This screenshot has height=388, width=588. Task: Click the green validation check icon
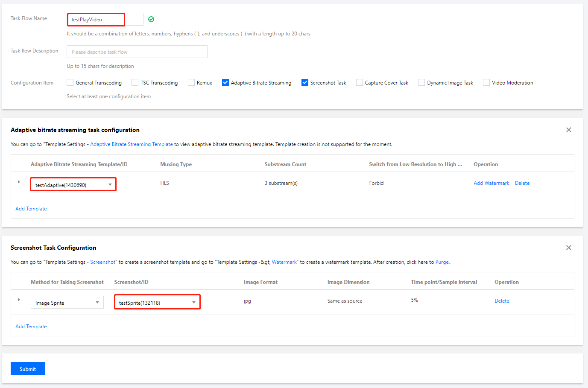point(151,19)
